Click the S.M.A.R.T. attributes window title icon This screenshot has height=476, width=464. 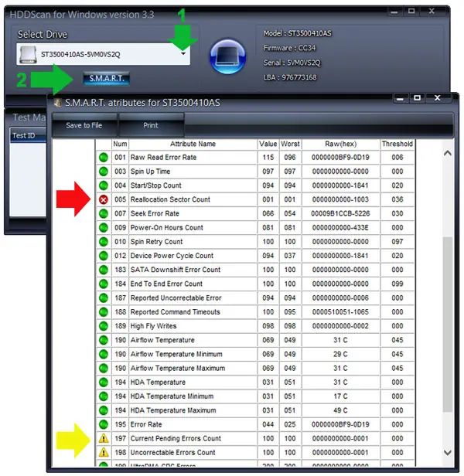(58, 102)
